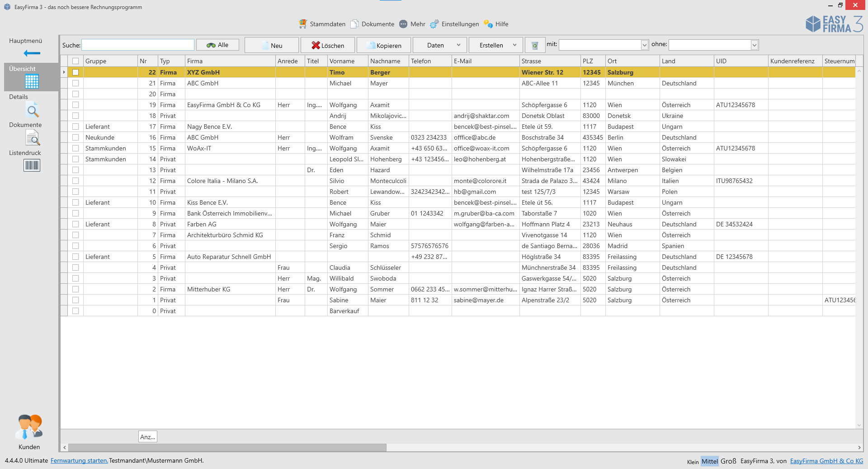The height and width of the screenshot is (469, 868).
Task: Open the 'ohne' filter combo box arrow
Action: [754, 45]
